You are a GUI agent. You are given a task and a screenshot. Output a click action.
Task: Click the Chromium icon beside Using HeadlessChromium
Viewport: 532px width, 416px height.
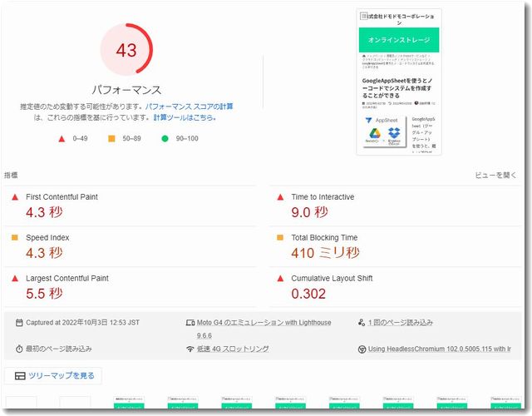point(361,349)
